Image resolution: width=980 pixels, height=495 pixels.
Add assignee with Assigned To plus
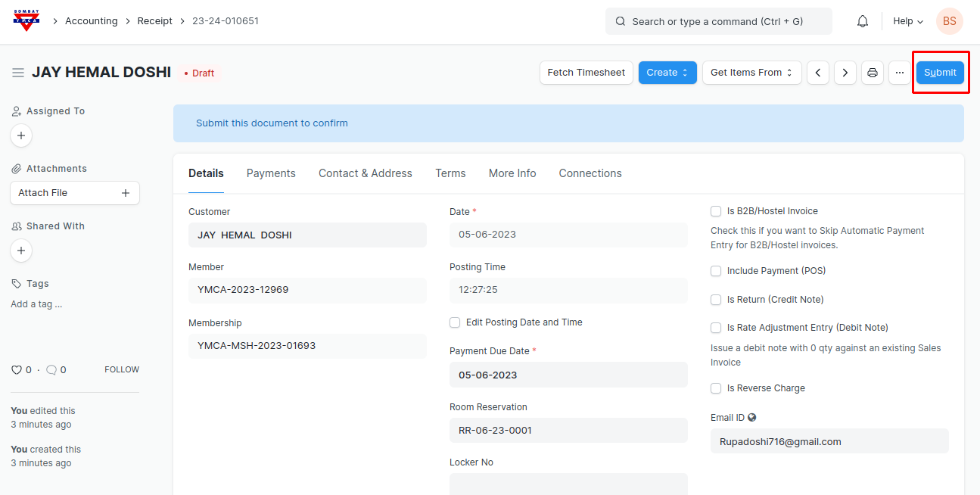(21, 135)
